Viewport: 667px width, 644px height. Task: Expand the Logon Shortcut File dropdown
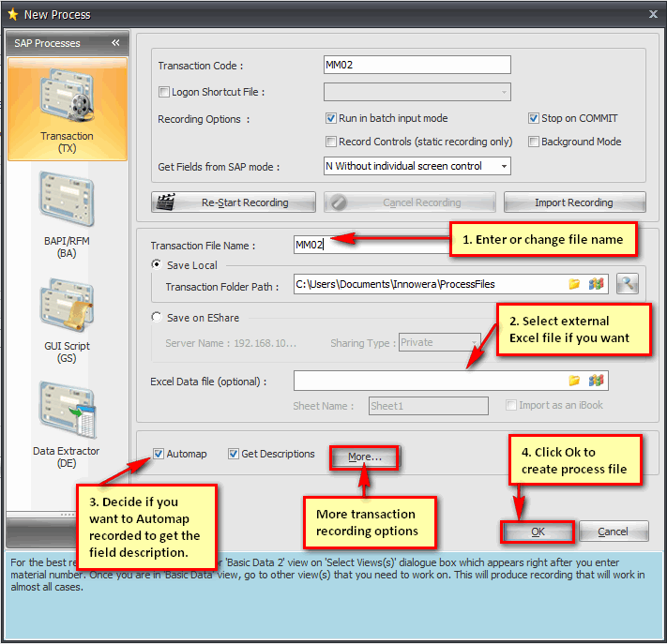(504, 92)
